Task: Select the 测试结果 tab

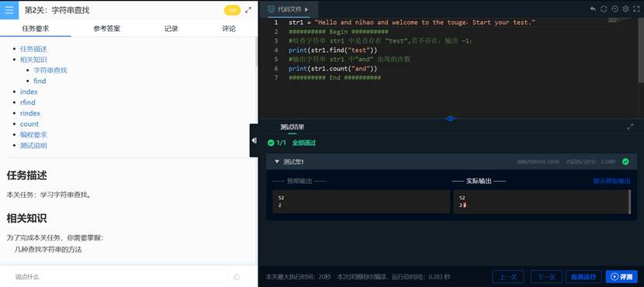Action: 292,127
